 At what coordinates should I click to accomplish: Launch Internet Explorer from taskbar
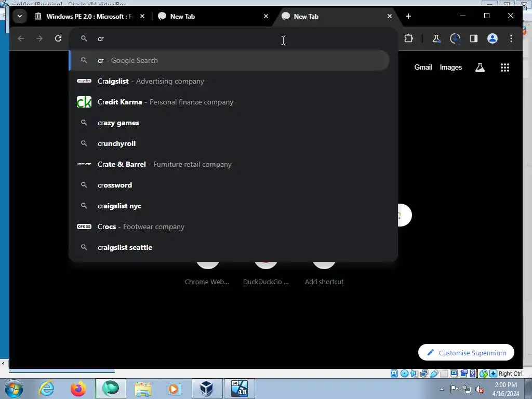46,389
